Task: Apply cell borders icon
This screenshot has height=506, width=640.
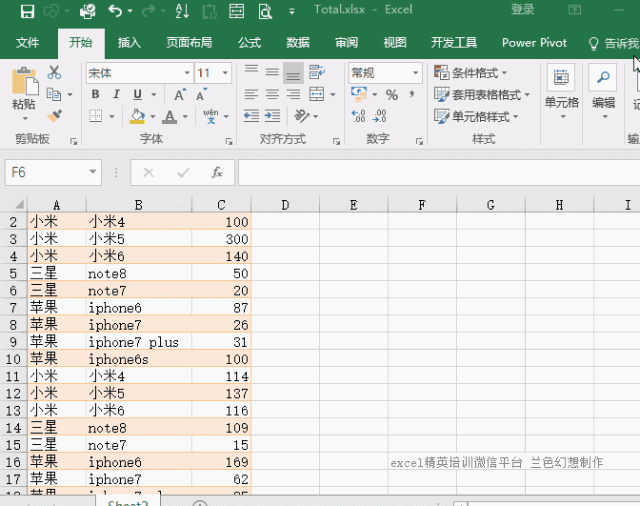Action: click(96, 116)
